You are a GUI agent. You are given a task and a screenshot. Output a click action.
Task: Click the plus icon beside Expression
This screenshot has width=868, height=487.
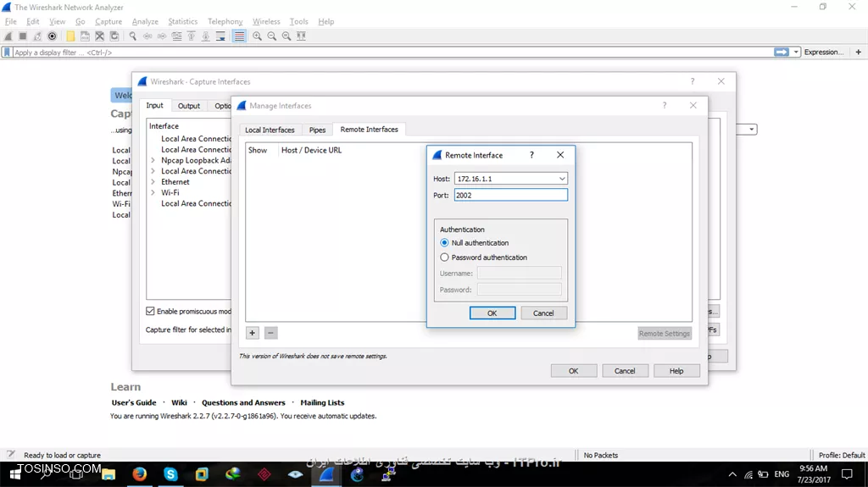pyautogui.click(x=858, y=52)
